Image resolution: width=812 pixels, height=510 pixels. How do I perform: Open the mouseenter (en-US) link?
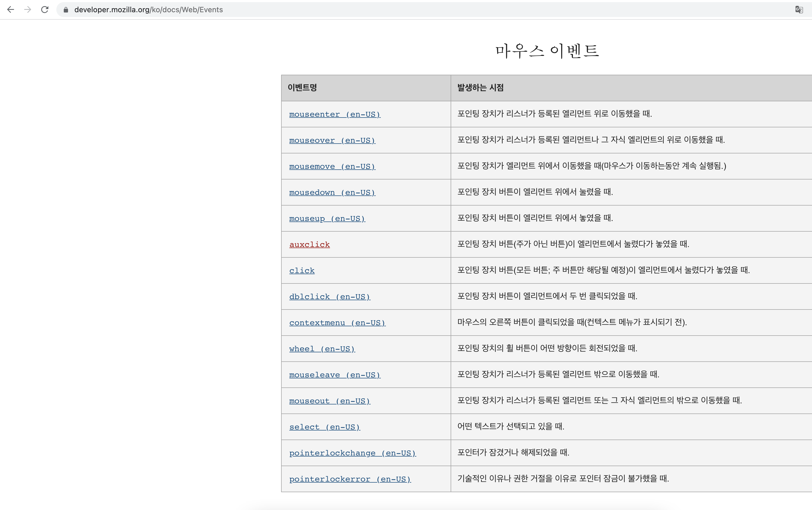pyautogui.click(x=334, y=114)
